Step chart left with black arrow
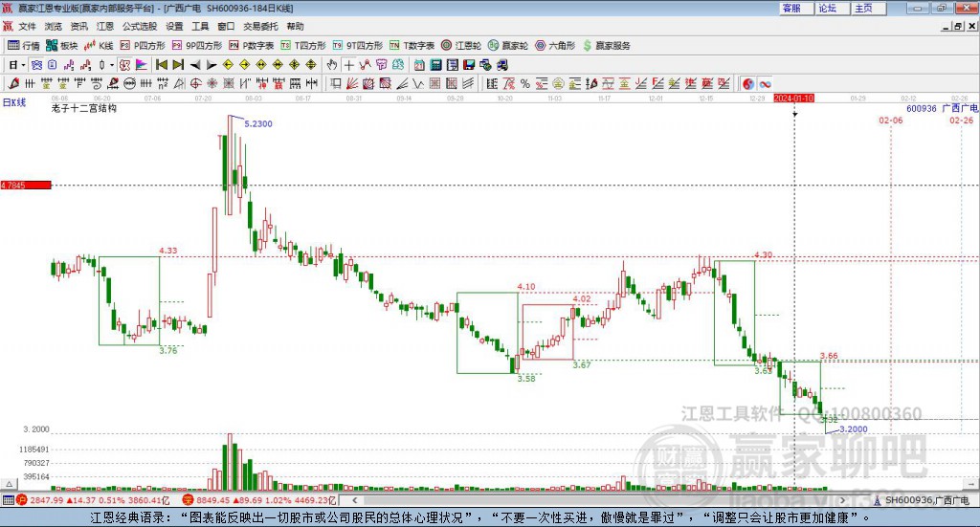Image resolution: width=980 pixels, height=527 pixels. (195, 65)
